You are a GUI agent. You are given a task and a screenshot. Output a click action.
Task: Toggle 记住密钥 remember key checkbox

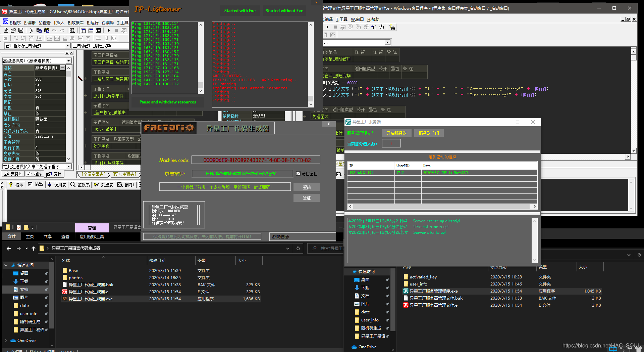298,174
